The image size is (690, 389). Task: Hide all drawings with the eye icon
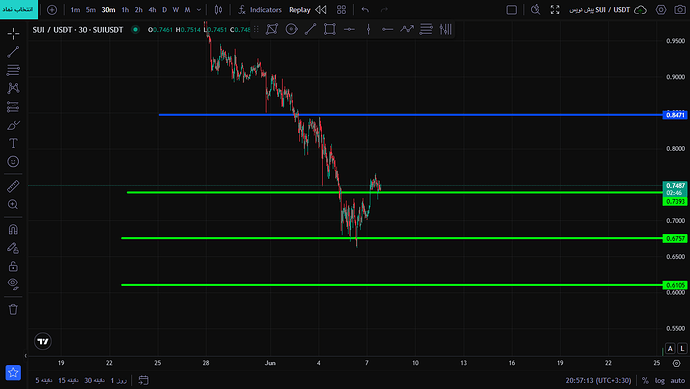[13, 284]
